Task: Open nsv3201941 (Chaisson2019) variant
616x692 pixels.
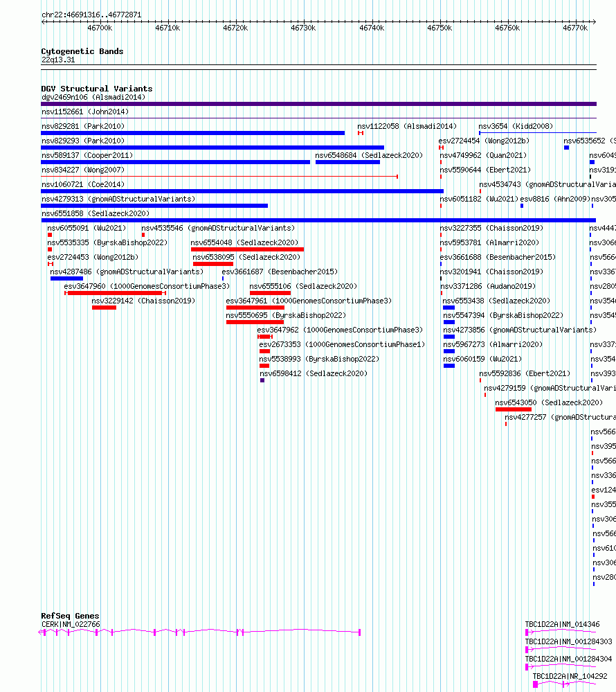Action: pyautogui.click(x=491, y=272)
